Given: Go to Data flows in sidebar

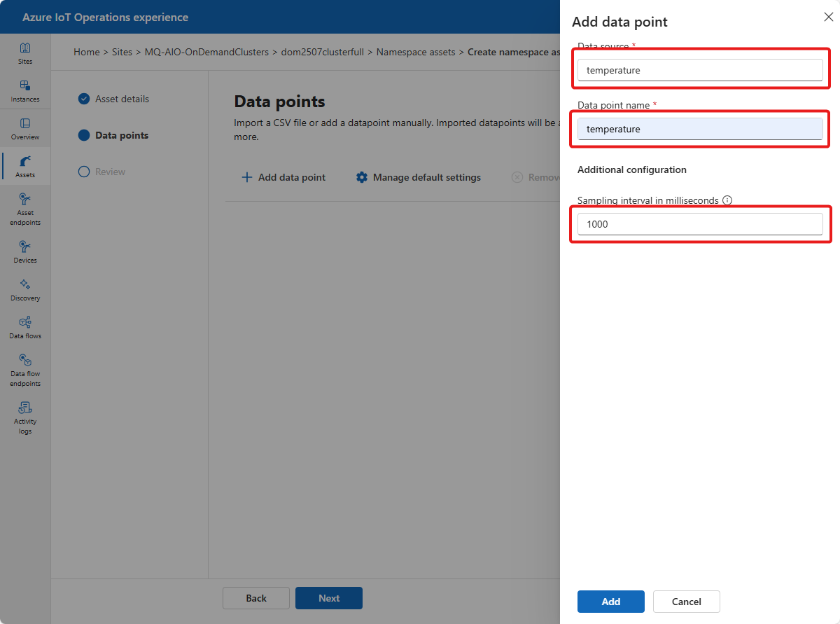Looking at the screenshot, I should point(25,328).
